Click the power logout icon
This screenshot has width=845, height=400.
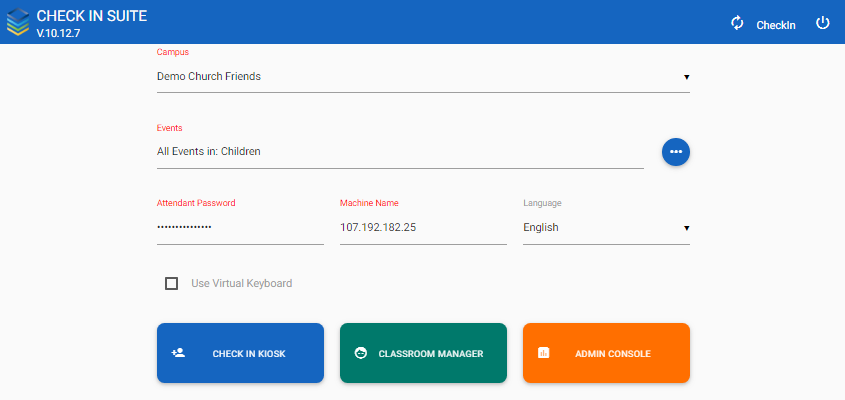coord(822,23)
